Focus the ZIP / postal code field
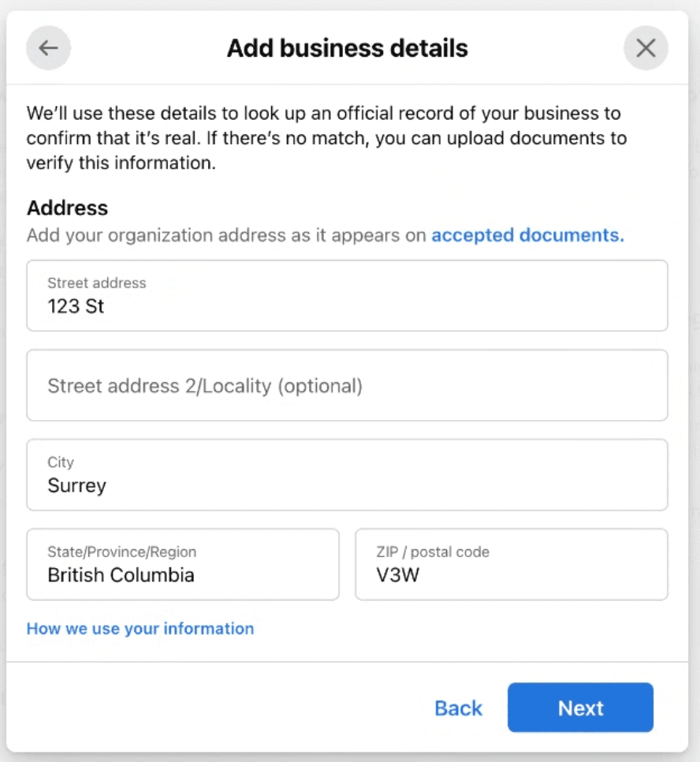Screen dimensions: 700x762 [511, 564]
